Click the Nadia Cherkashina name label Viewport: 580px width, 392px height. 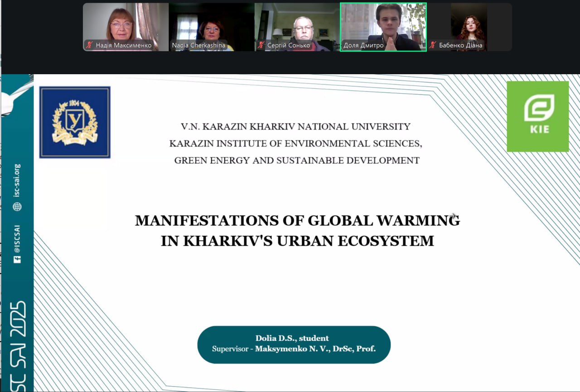click(198, 45)
